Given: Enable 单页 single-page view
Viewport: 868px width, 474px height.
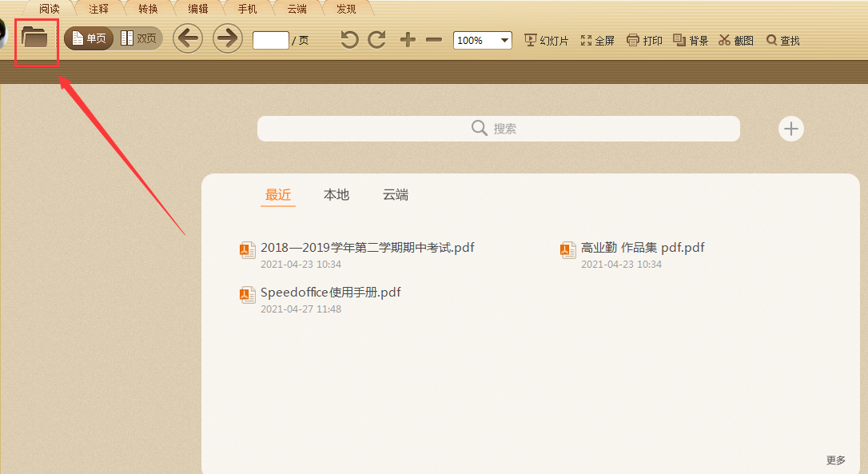Looking at the screenshot, I should tap(88, 38).
